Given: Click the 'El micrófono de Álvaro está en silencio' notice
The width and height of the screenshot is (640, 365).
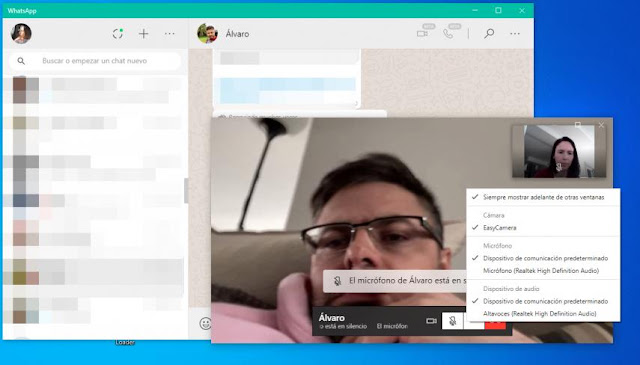Looking at the screenshot, I should [395, 281].
